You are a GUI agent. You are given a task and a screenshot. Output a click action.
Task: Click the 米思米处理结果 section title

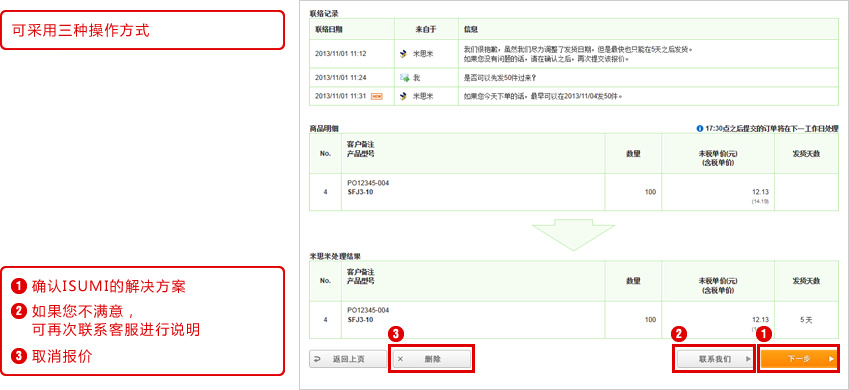click(335, 255)
